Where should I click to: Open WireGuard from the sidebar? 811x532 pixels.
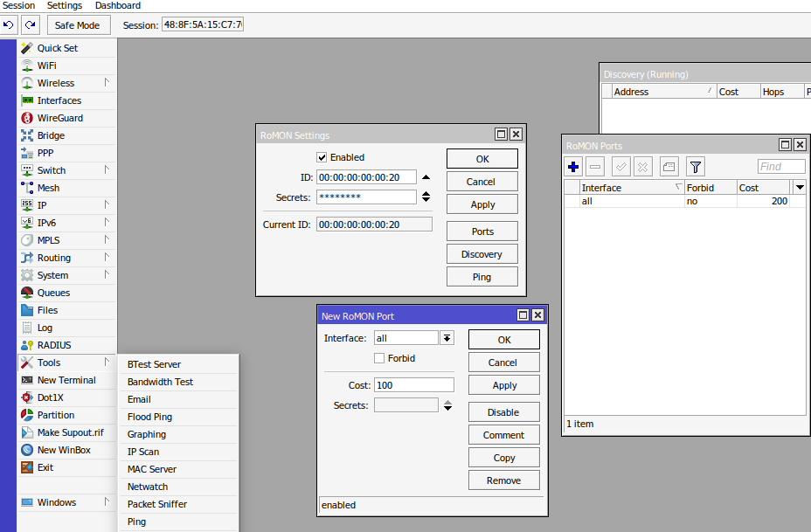pos(59,118)
